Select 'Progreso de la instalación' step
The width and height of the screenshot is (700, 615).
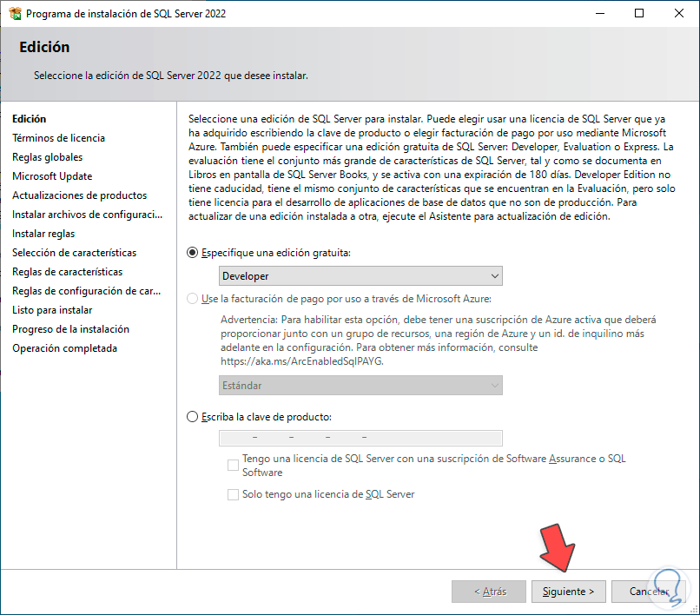click(x=70, y=329)
